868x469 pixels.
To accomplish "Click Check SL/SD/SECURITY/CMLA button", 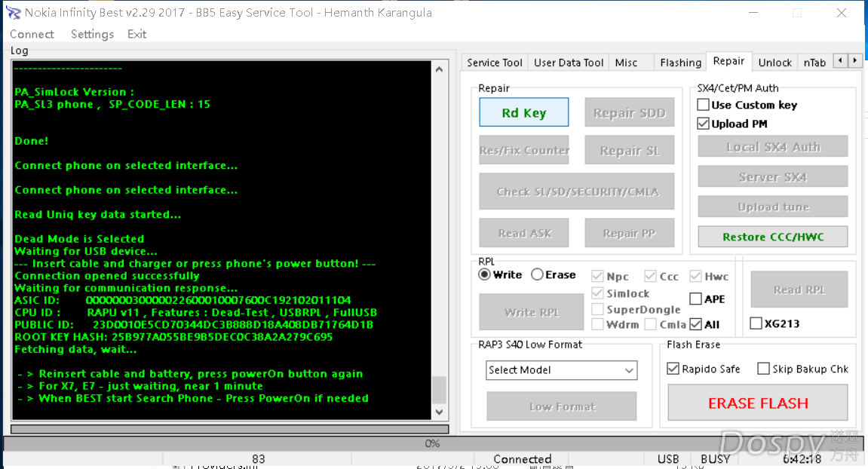I will coord(577,192).
